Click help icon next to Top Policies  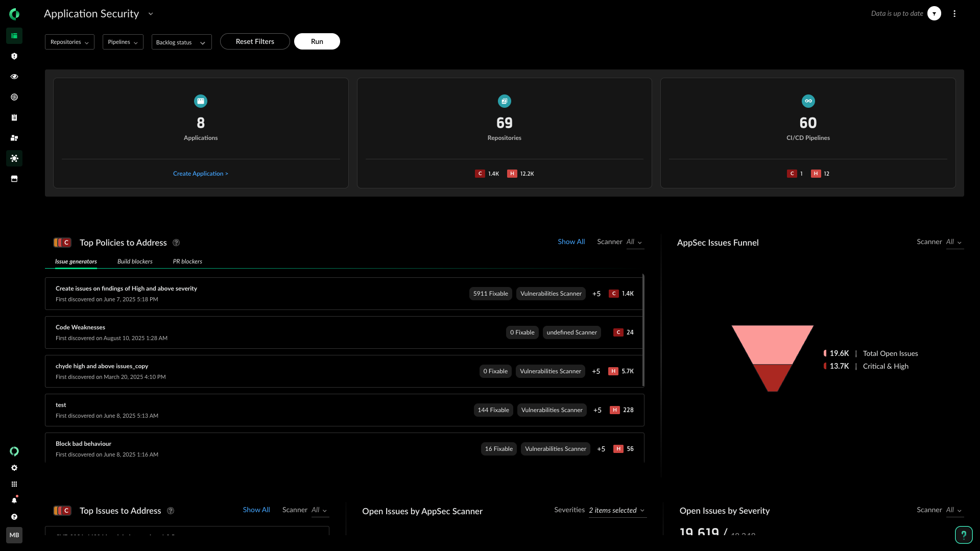(176, 243)
